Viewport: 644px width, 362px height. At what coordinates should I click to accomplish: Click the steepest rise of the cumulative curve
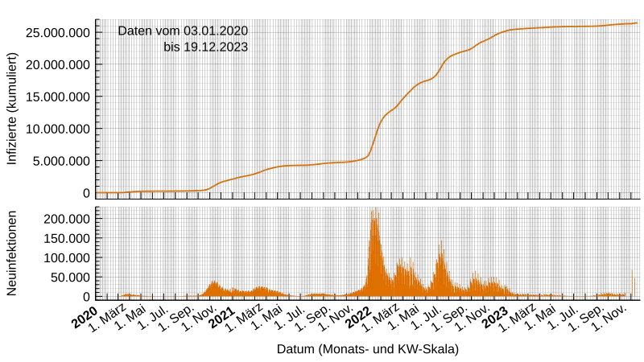pos(377,133)
